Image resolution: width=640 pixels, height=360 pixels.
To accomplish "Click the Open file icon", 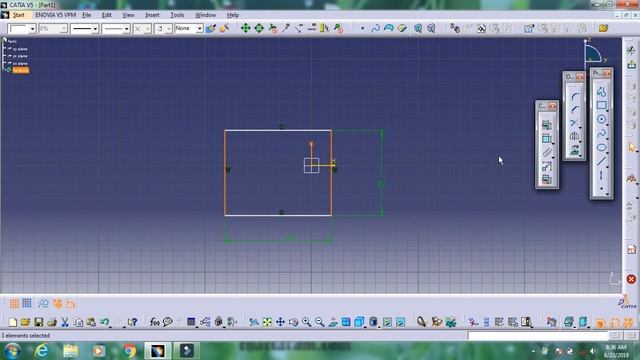I will [25, 322].
